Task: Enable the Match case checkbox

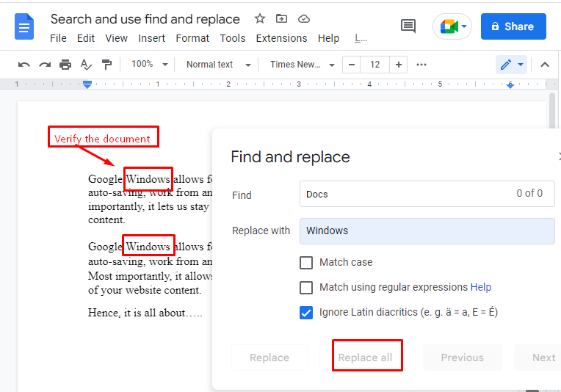Action: 306,263
